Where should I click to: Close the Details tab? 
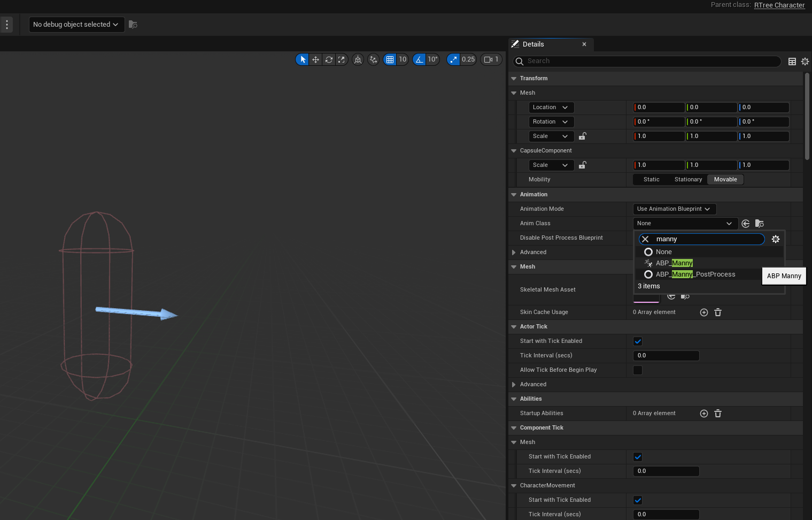pyautogui.click(x=584, y=44)
